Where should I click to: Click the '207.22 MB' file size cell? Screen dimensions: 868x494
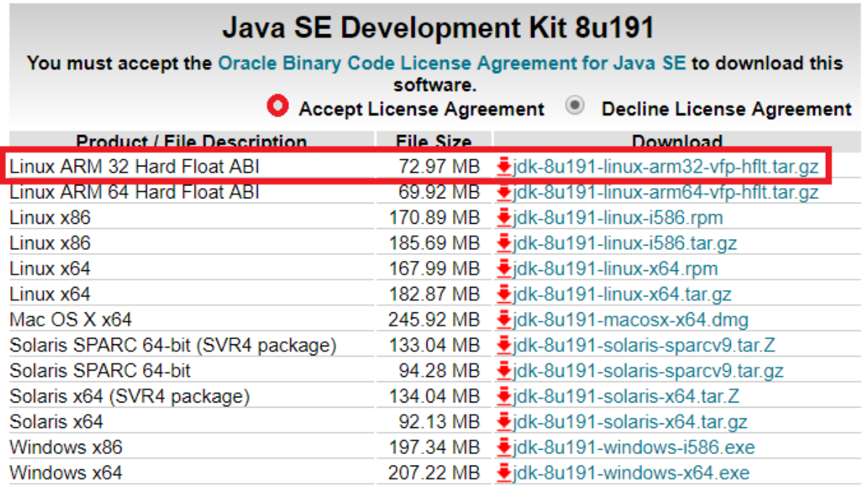pos(434,472)
